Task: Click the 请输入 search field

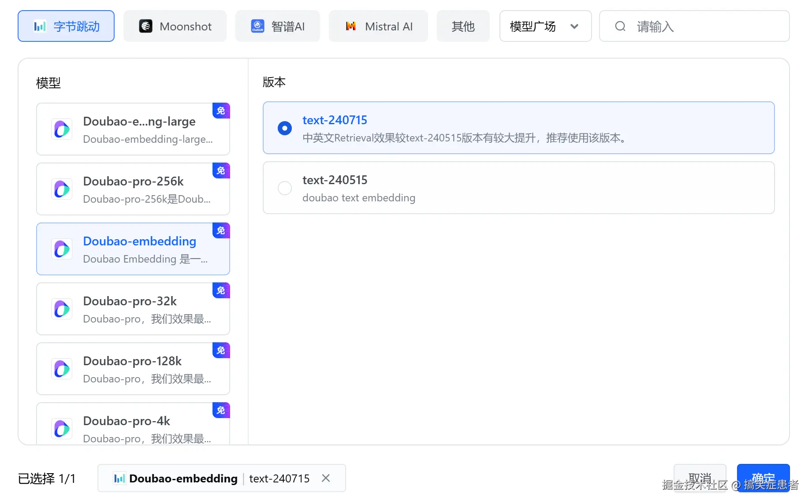Action: [694, 26]
